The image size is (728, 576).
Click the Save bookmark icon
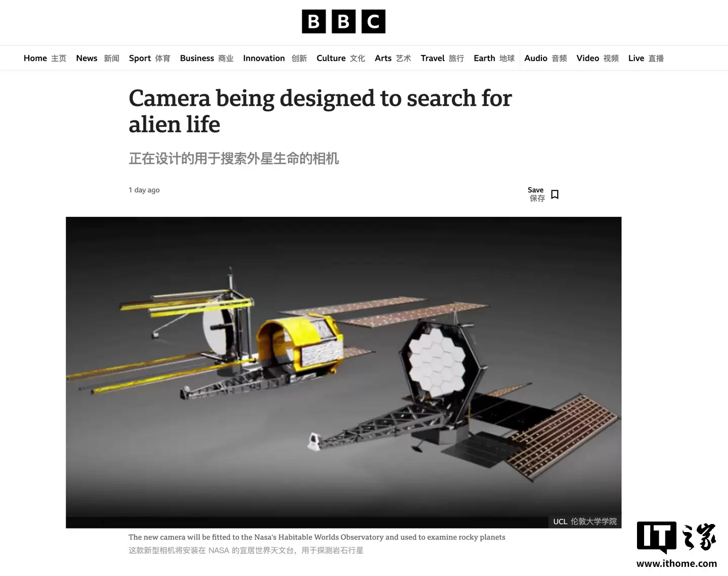(x=555, y=195)
